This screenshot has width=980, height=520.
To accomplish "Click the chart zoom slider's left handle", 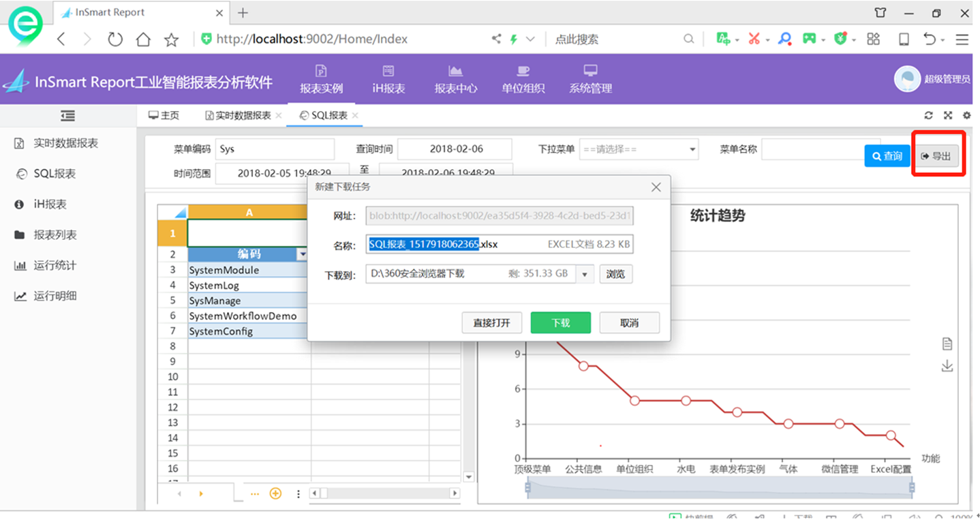I will click(527, 487).
